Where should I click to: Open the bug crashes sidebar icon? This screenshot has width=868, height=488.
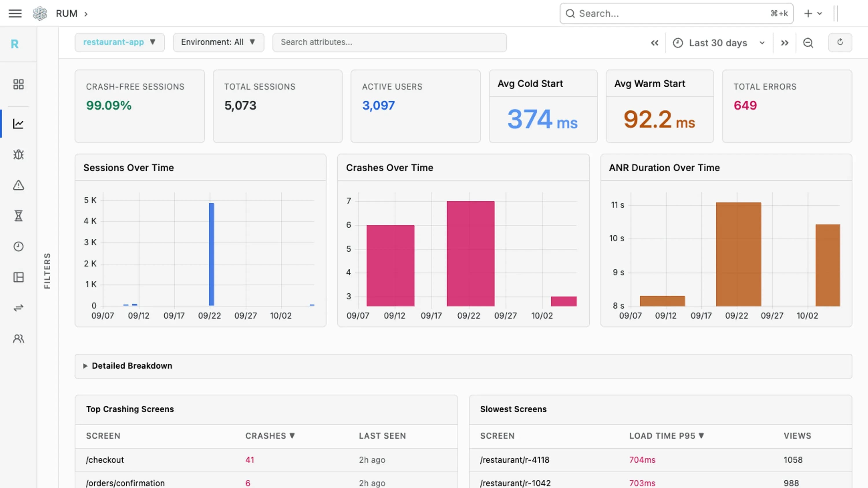[19, 155]
